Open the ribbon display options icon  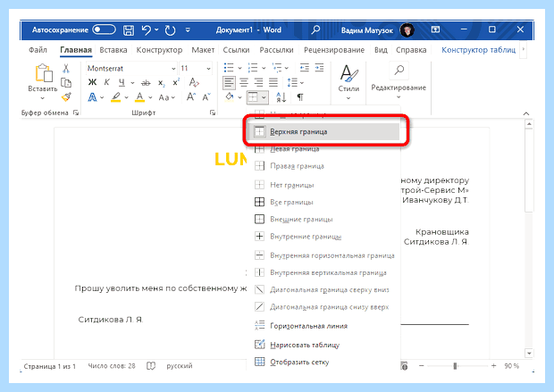click(435, 29)
